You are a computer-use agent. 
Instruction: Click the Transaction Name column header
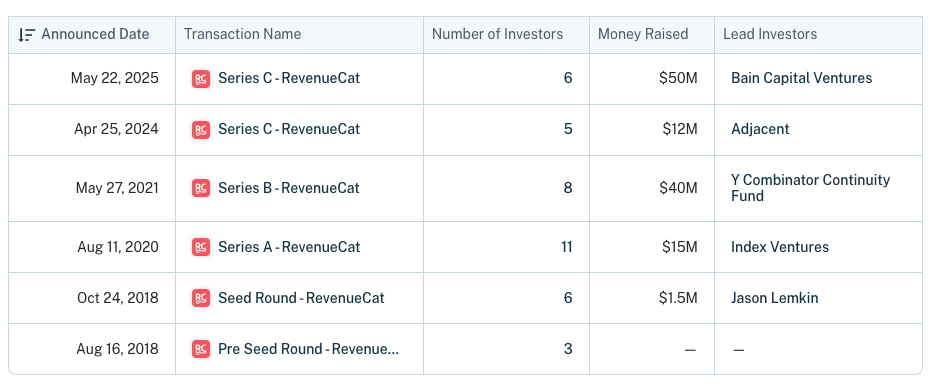coord(242,34)
